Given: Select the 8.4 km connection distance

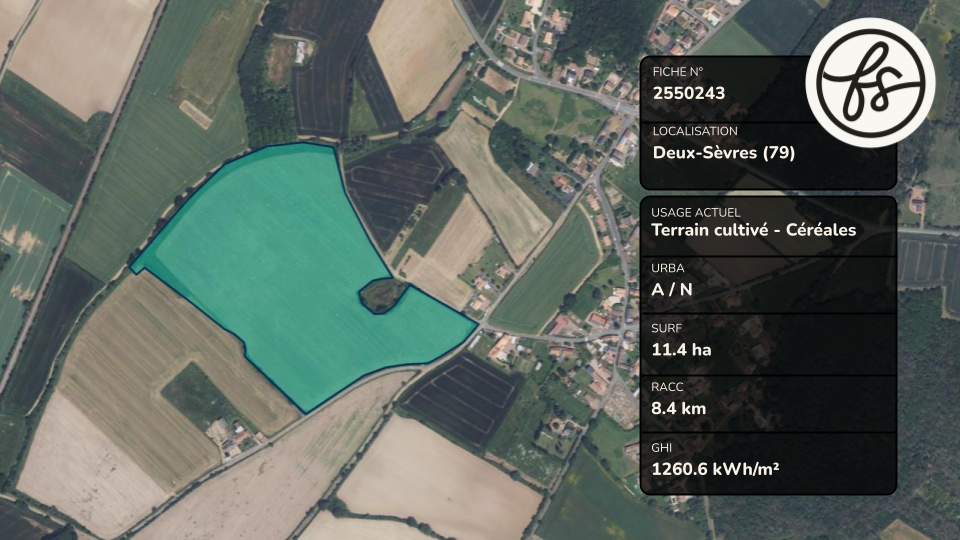Looking at the screenshot, I should [678, 408].
